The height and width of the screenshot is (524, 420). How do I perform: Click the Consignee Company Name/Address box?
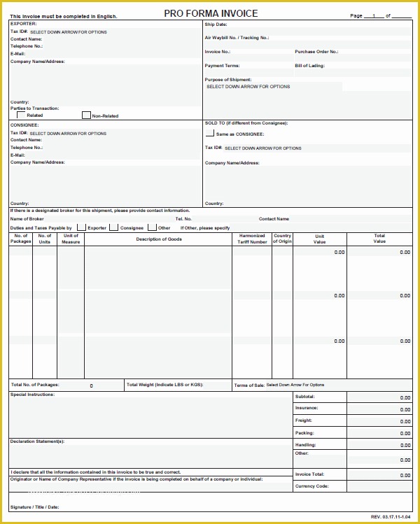click(105, 183)
